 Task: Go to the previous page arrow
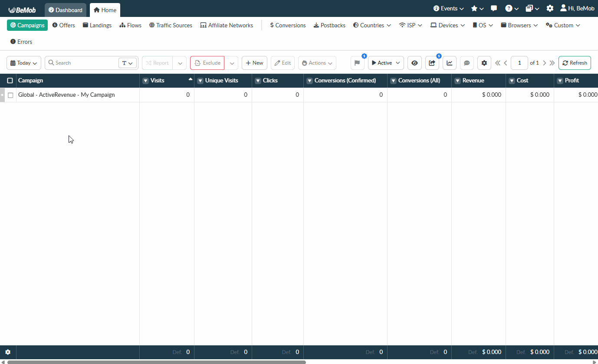click(506, 63)
